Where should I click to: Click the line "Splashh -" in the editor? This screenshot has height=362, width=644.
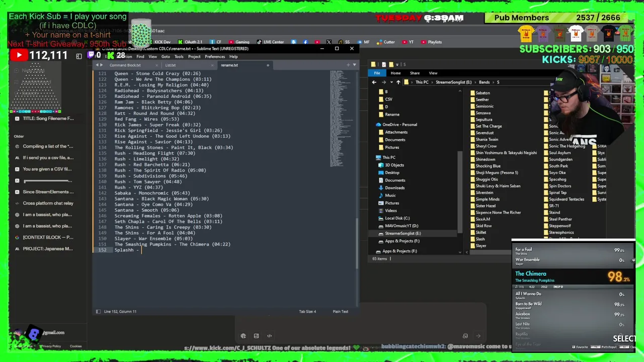pyautogui.click(x=126, y=250)
